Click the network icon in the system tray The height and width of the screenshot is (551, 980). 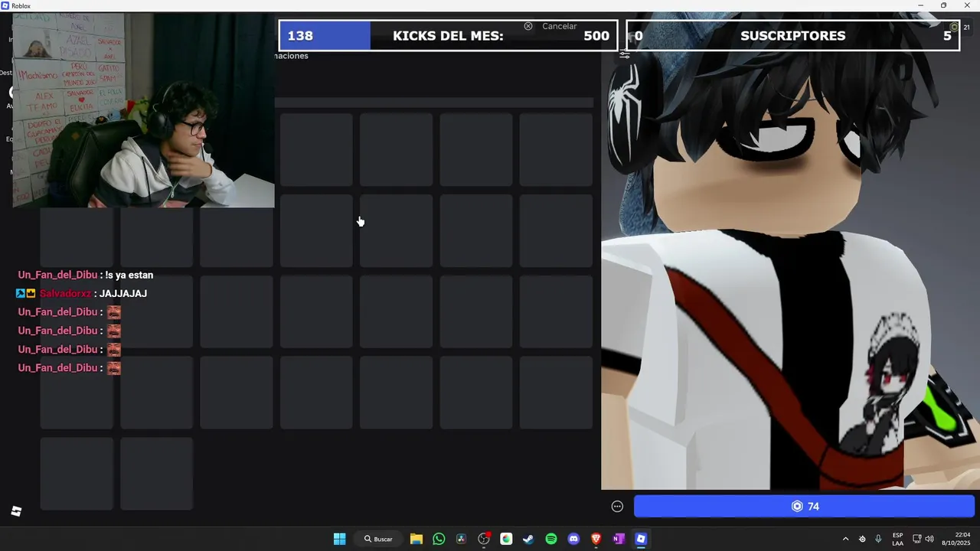916,539
